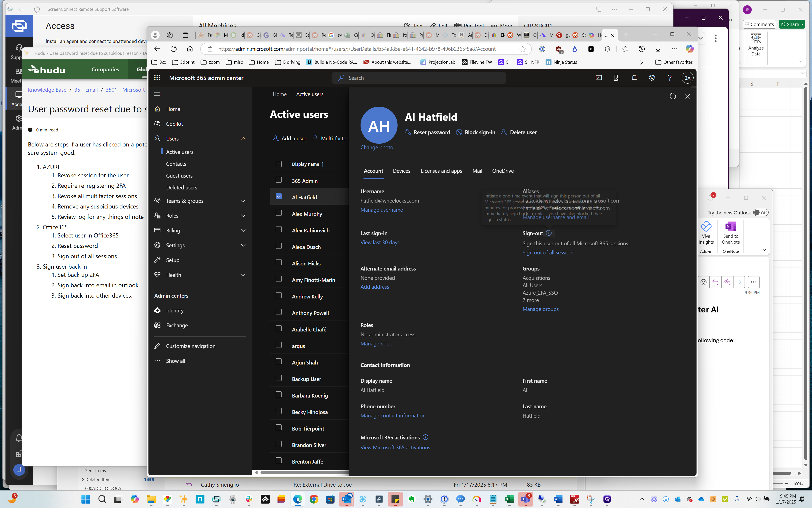Screen dimensions: 812x508
Task: Refresh the Al Hatfield details panel
Action: pyautogui.click(x=673, y=97)
